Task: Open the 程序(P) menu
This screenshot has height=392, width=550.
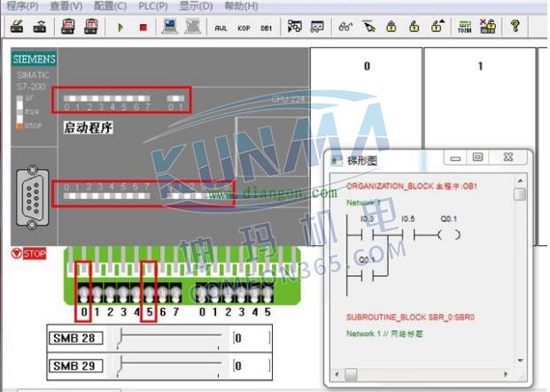Action: 22,6
